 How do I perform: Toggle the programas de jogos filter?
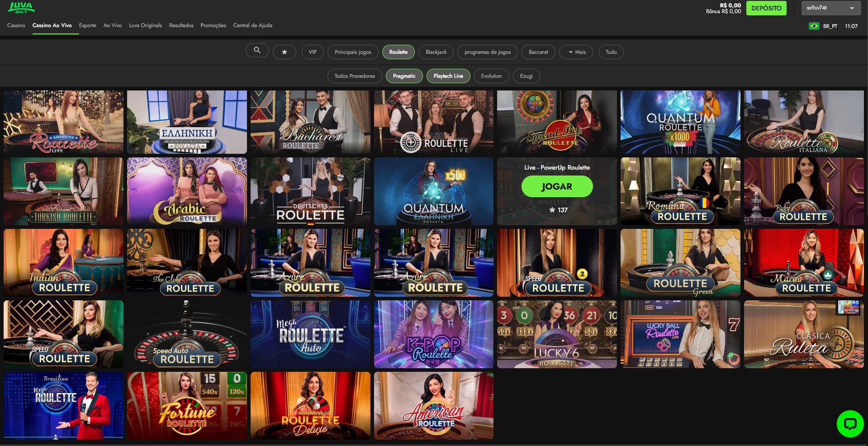coord(488,52)
